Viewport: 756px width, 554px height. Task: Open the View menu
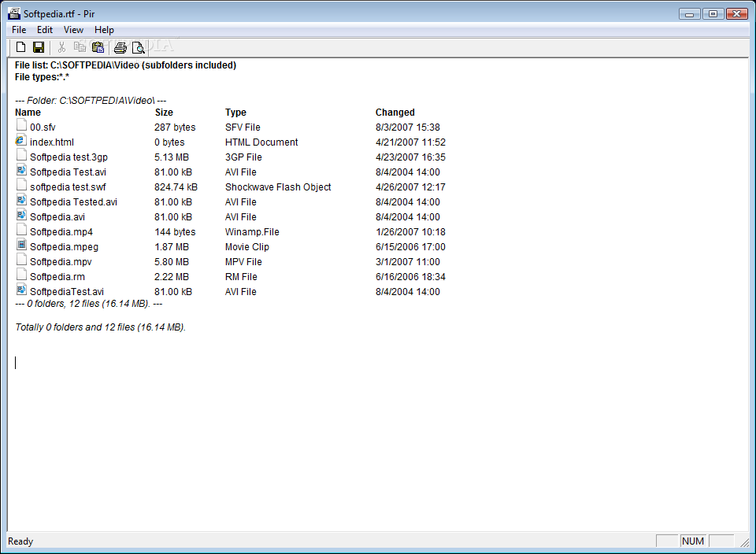(x=73, y=30)
